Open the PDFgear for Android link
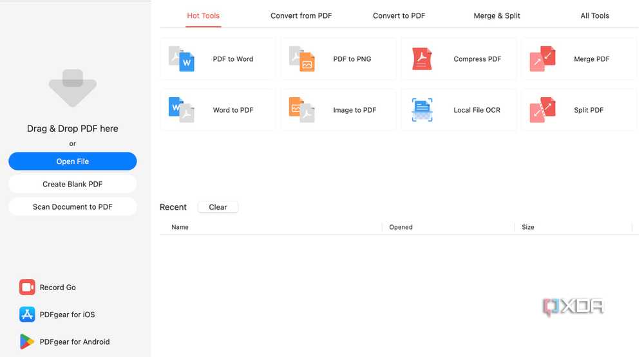Image resolution: width=644 pixels, height=357 pixels. click(75, 342)
